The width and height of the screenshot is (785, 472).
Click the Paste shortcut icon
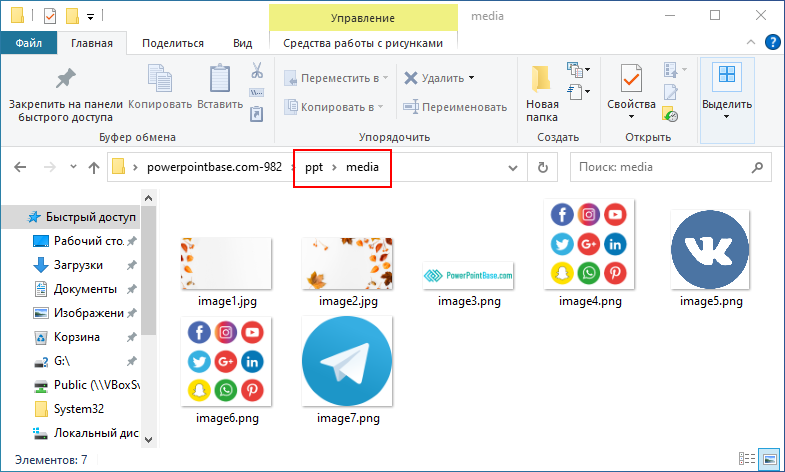[x=256, y=114]
